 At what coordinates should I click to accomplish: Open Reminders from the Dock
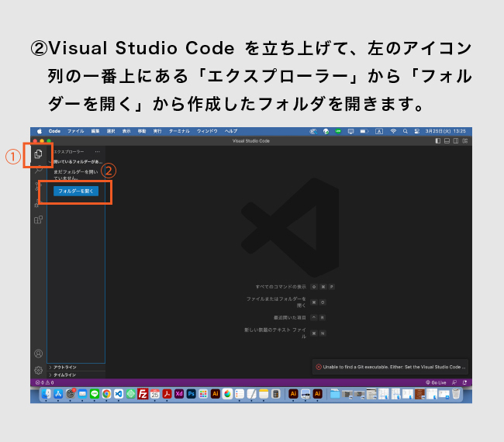[240, 393]
